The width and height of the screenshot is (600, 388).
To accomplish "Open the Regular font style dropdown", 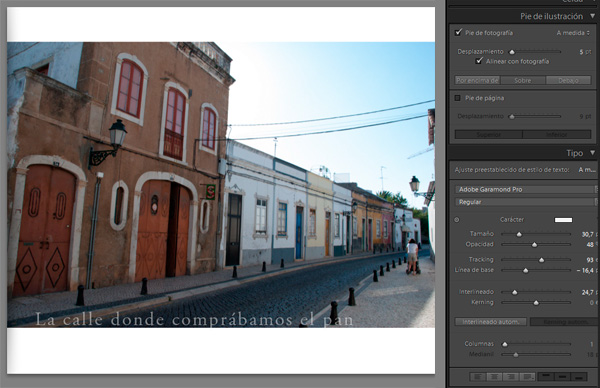I will [525, 202].
